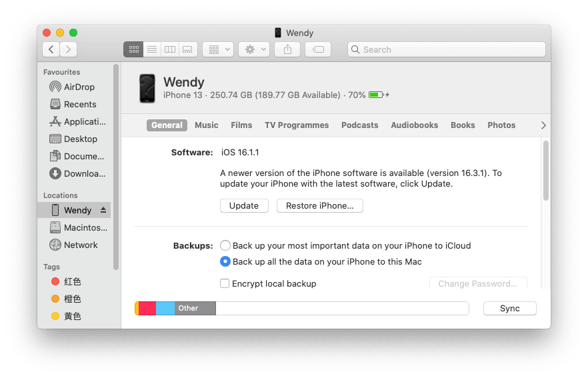This screenshot has height=378, width=588.
Task: Switch to column view in toolbar
Action: (169, 49)
